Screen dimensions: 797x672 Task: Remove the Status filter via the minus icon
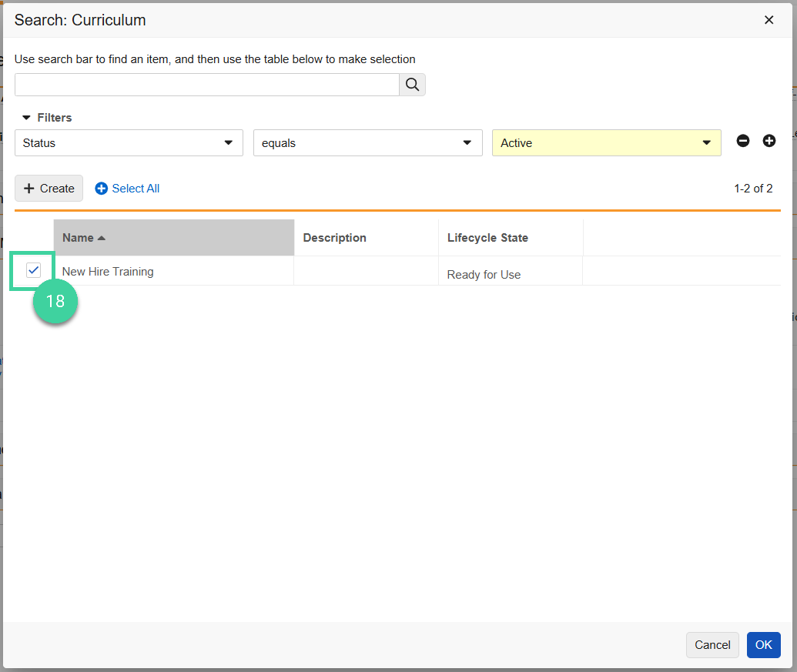tap(742, 141)
